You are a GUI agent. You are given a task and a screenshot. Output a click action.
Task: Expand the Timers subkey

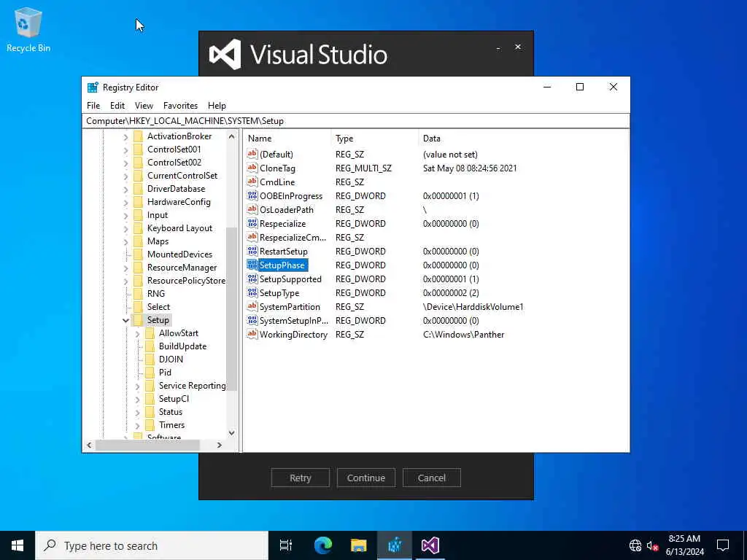point(138,426)
